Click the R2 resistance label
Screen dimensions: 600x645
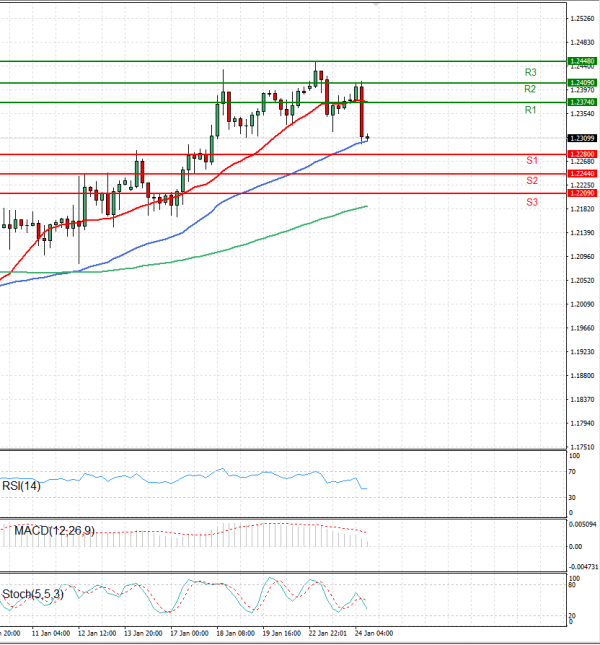click(x=530, y=89)
